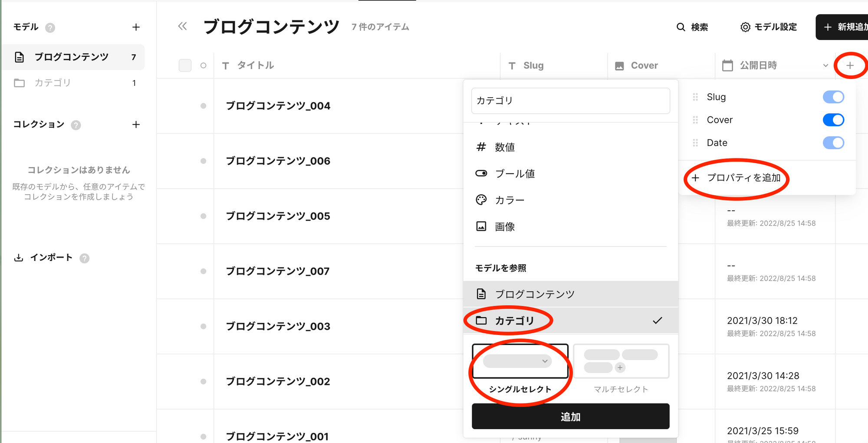This screenshot has height=443, width=868.
Task: Open item ブログコンテンツ_006
Action: pyautogui.click(x=278, y=161)
